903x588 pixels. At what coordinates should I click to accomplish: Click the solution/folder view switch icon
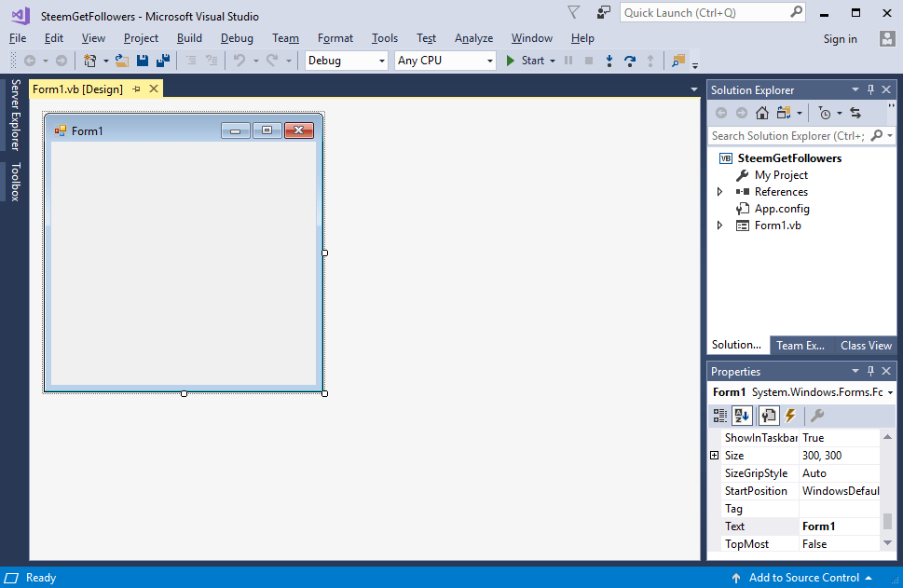coord(784,113)
